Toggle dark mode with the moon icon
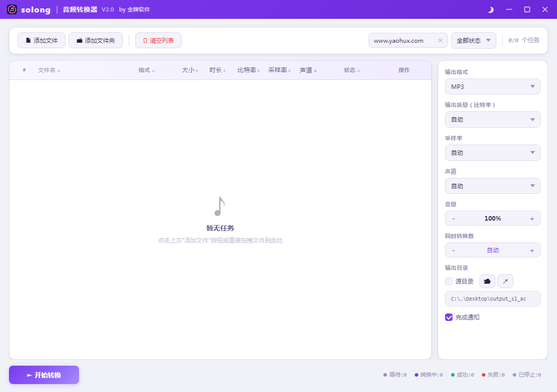 490,9
